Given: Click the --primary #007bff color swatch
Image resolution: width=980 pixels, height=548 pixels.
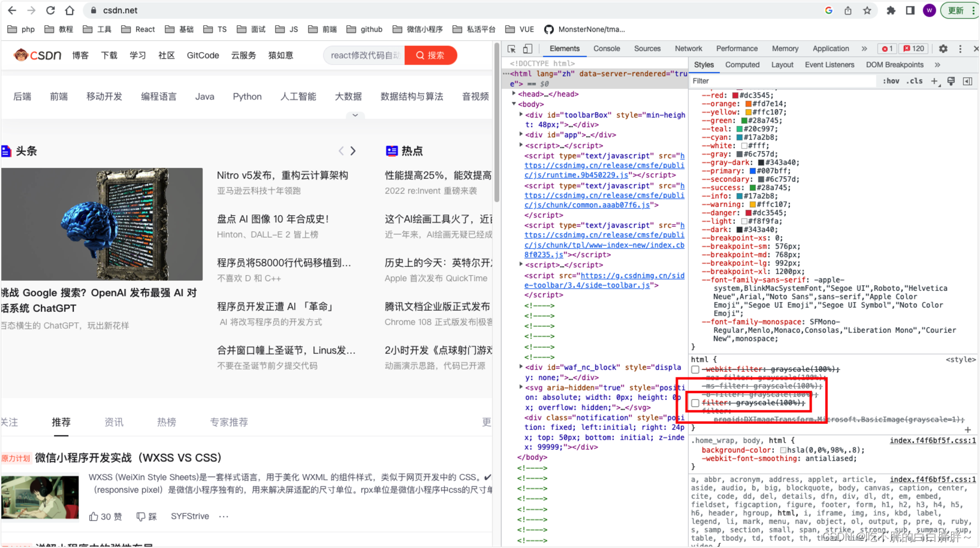Looking at the screenshot, I should coord(753,171).
